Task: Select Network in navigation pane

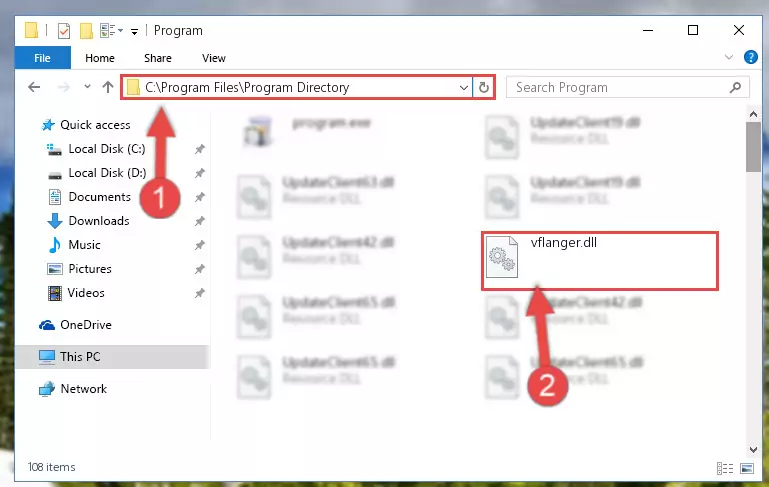Action: point(83,389)
